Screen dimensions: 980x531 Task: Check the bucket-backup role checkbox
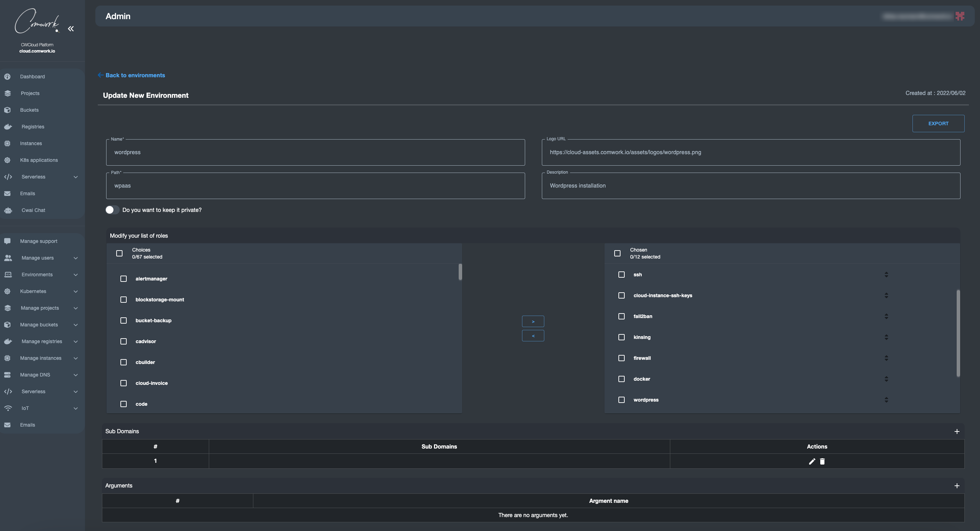[124, 321]
